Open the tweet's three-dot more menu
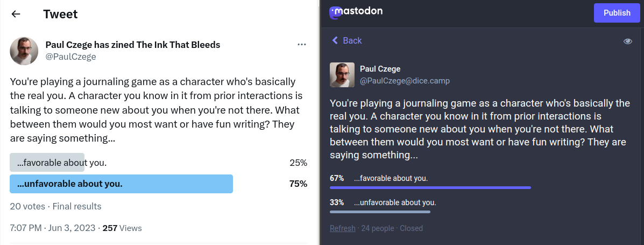The height and width of the screenshot is (245, 644). coord(302,44)
